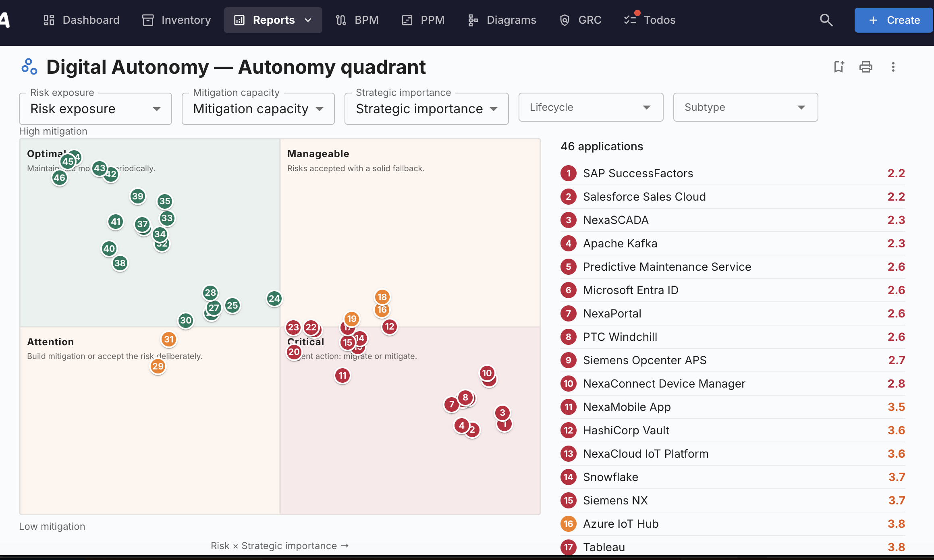Go to Inventory
The height and width of the screenshot is (560, 934).
(x=176, y=20)
